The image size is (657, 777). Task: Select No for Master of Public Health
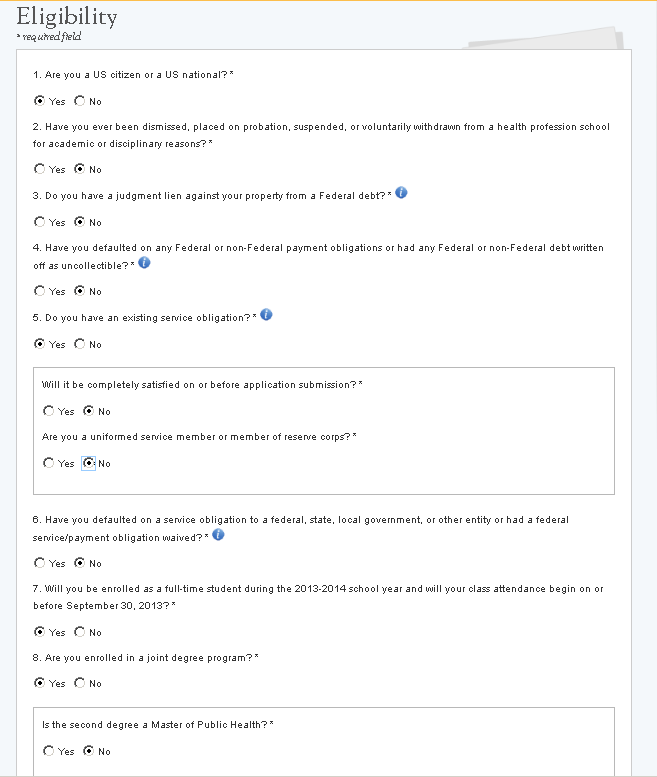point(89,751)
